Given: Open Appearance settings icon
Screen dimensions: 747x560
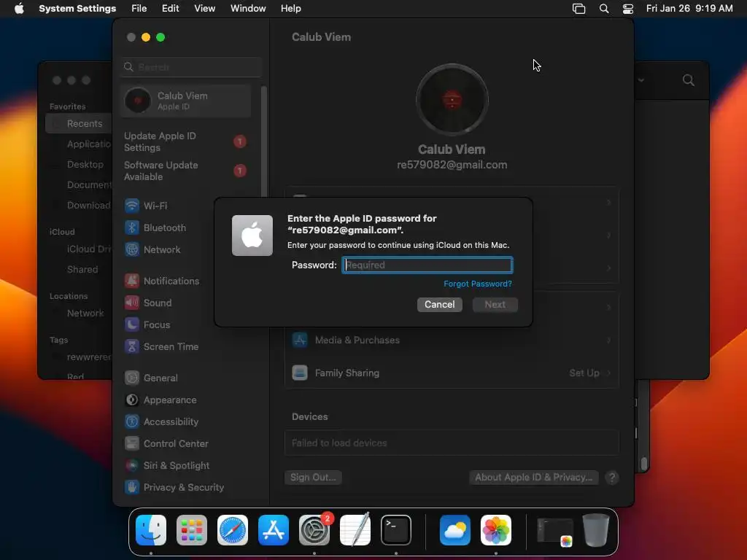Looking at the screenshot, I should [x=132, y=400].
